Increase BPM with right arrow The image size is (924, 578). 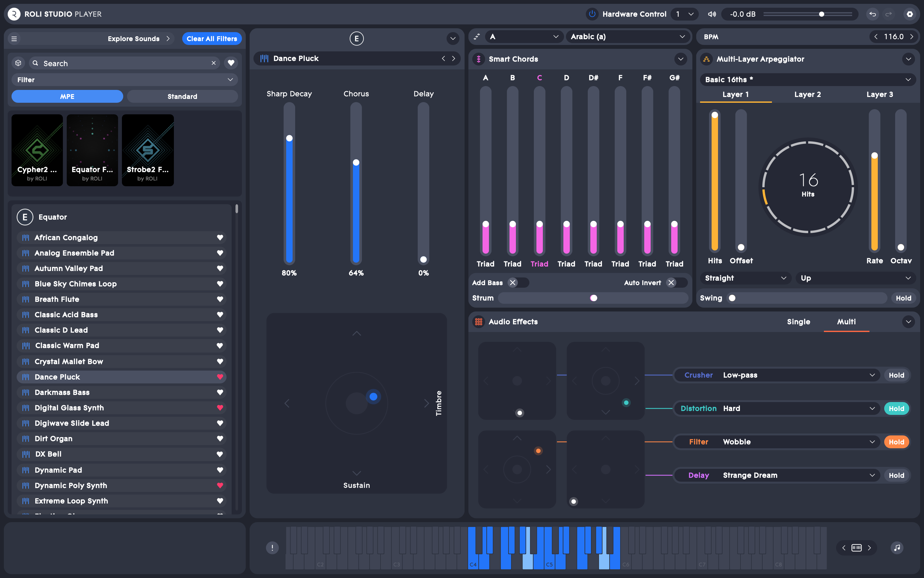[x=911, y=37]
